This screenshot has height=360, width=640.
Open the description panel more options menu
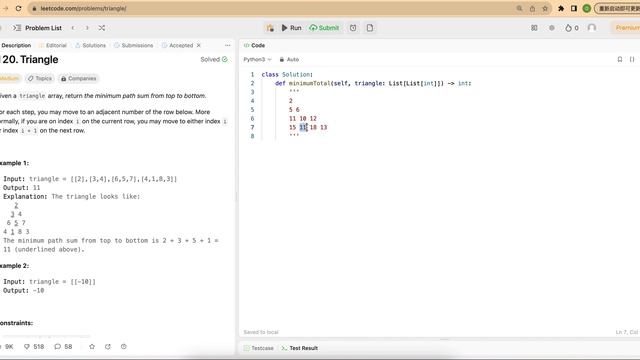tap(228, 45)
